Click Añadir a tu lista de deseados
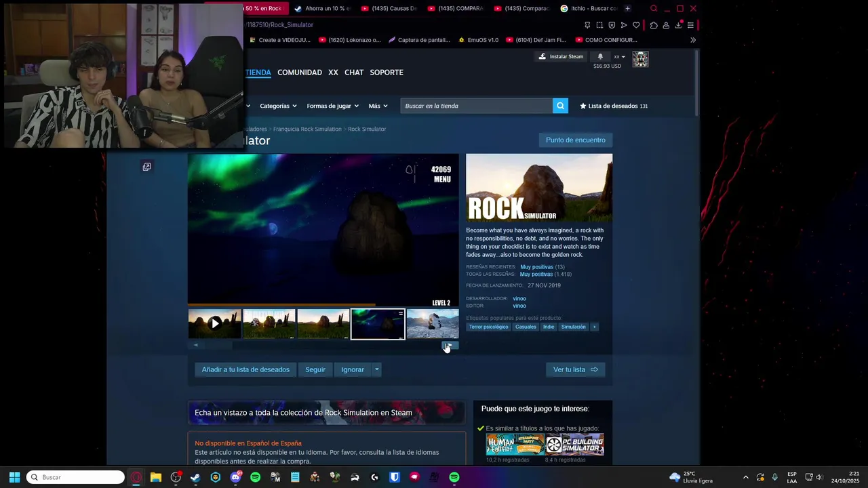 point(245,369)
